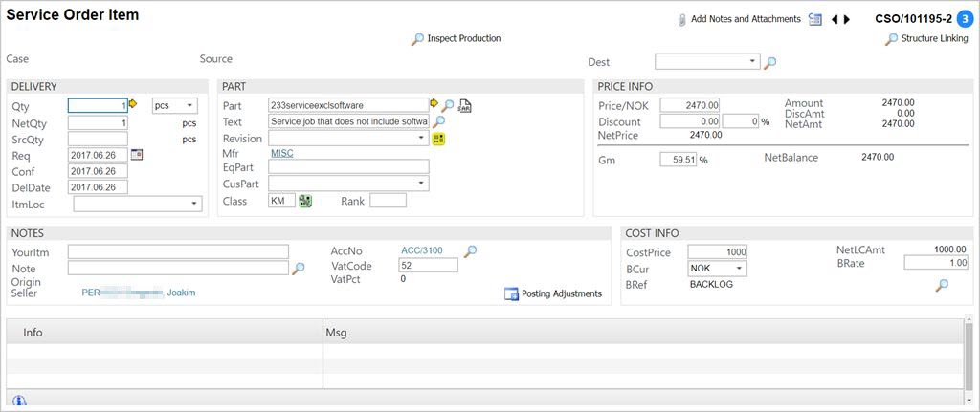Go to the previous item arrow
This screenshot has height=412, width=980.
click(x=834, y=19)
